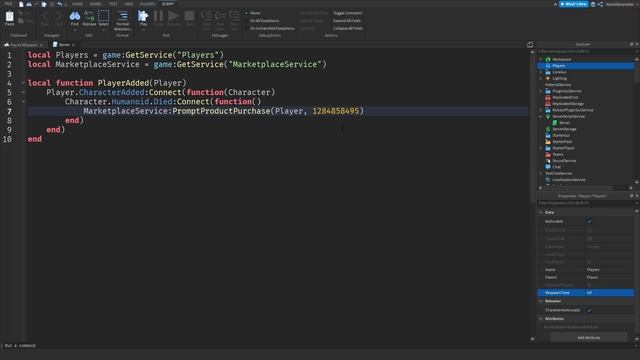The width and height of the screenshot is (640, 360).
Task: Select the On All Exceptions option
Action: (x=264, y=21)
